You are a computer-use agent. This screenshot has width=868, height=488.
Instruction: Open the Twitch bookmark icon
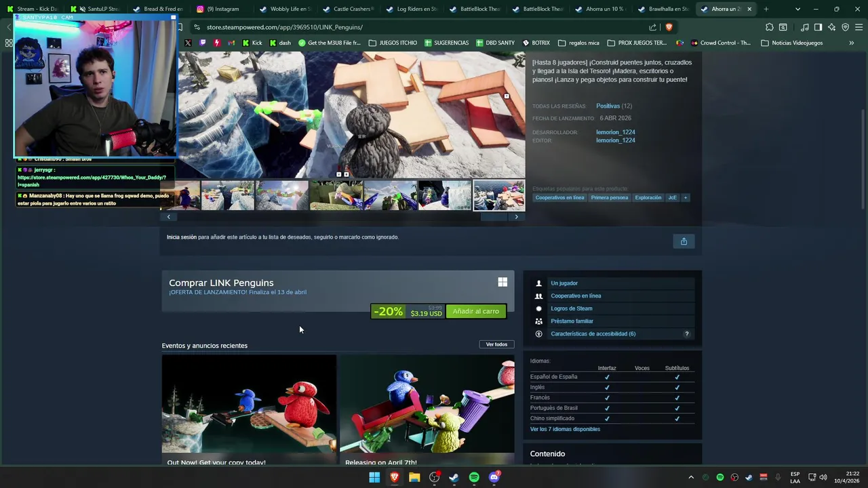tap(202, 43)
